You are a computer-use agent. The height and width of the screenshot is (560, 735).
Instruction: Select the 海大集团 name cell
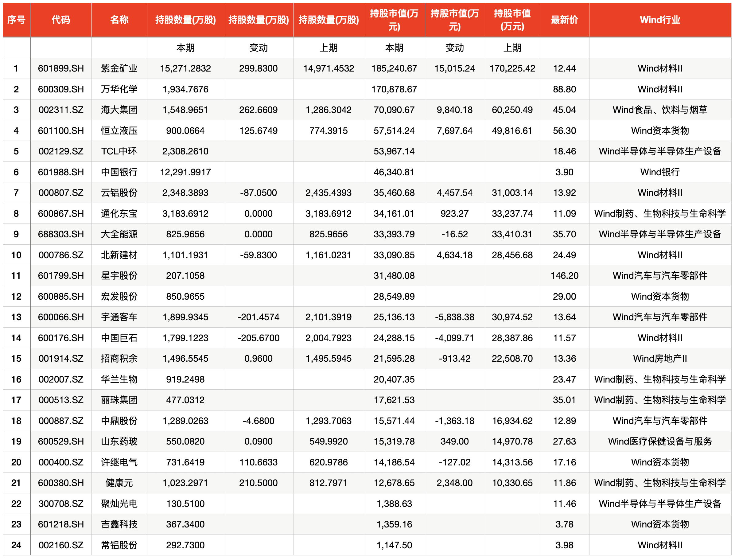pyautogui.click(x=119, y=110)
